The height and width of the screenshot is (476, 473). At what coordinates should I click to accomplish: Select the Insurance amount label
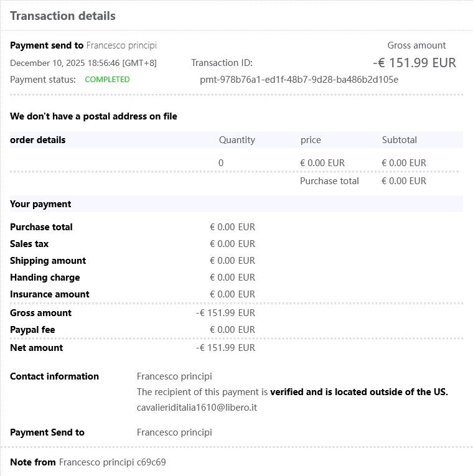click(x=50, y=294)
